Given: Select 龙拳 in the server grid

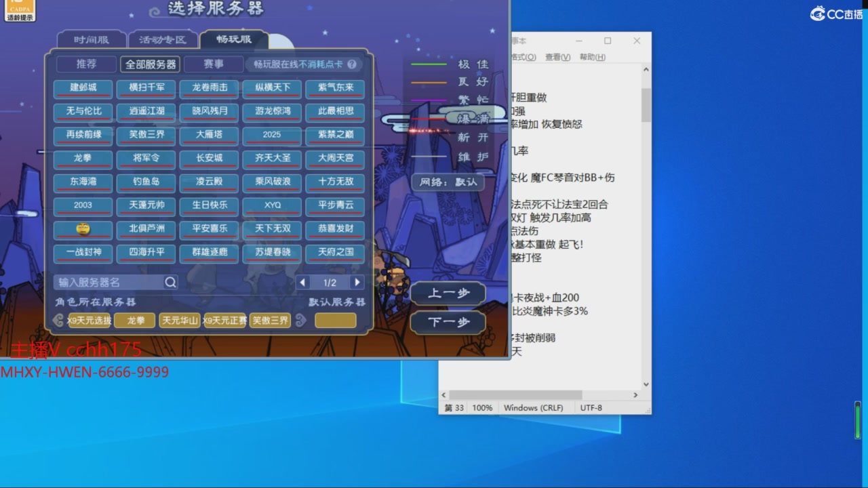Looking at the screenshot, I should (83, 159).
